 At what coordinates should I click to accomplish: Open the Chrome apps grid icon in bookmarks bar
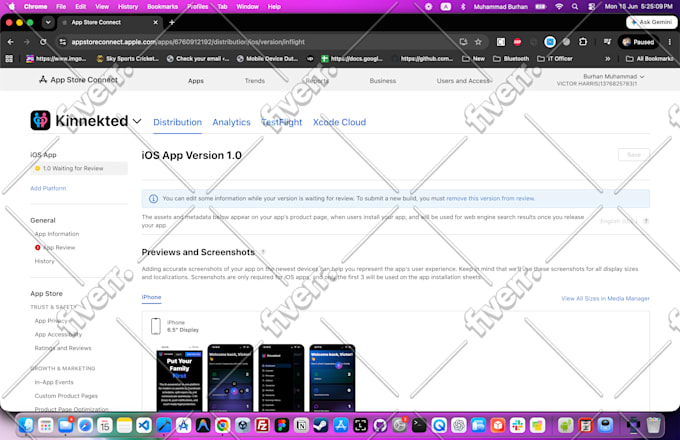[x=9, y=59]
